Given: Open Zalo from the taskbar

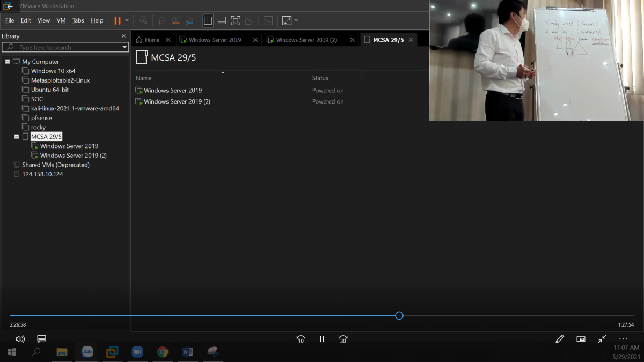Looking at the screenshot, I should tap(87, 352).
